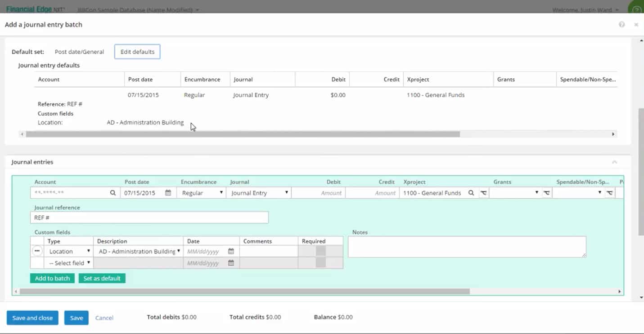Toggle the Required checkbox for Location row
The height and width of the screenshot is (334, 644).
point(320,251)
